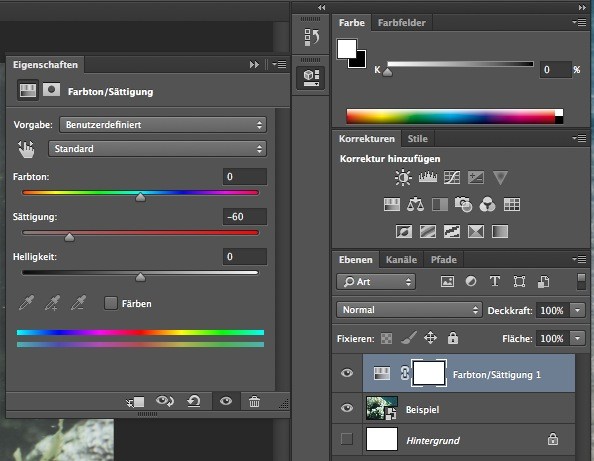Switch to the Stile tab
594x461 pixels.
coord(417,139)
